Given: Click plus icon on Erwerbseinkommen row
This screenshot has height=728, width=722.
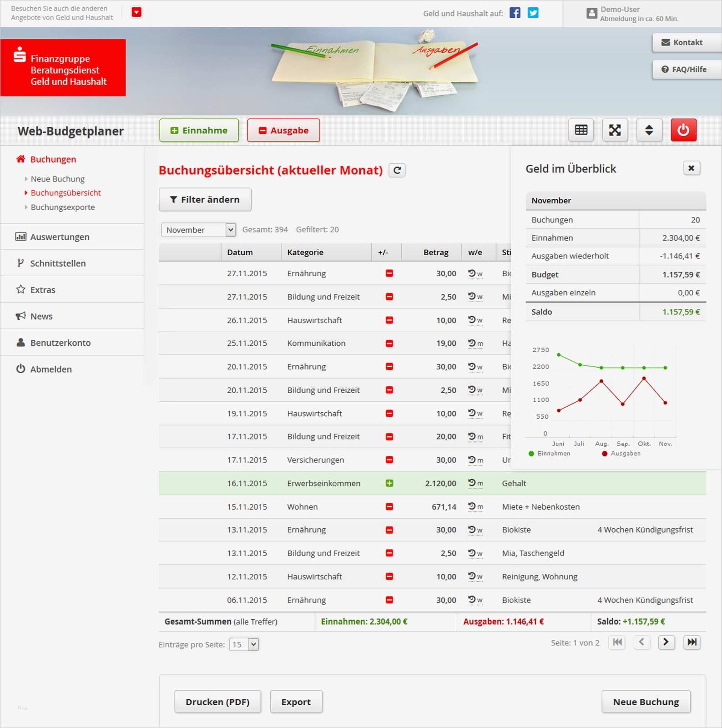Looking at the screenshot, I should pos(389,483).
